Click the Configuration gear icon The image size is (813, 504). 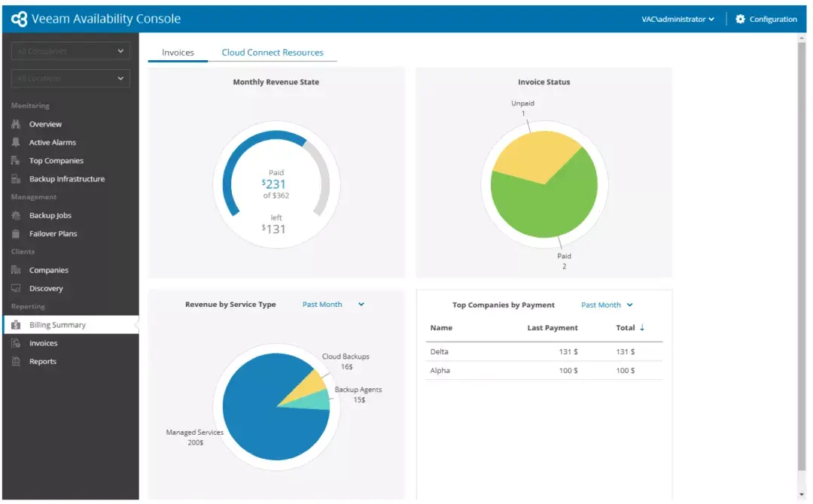click(x=741, y=19)
